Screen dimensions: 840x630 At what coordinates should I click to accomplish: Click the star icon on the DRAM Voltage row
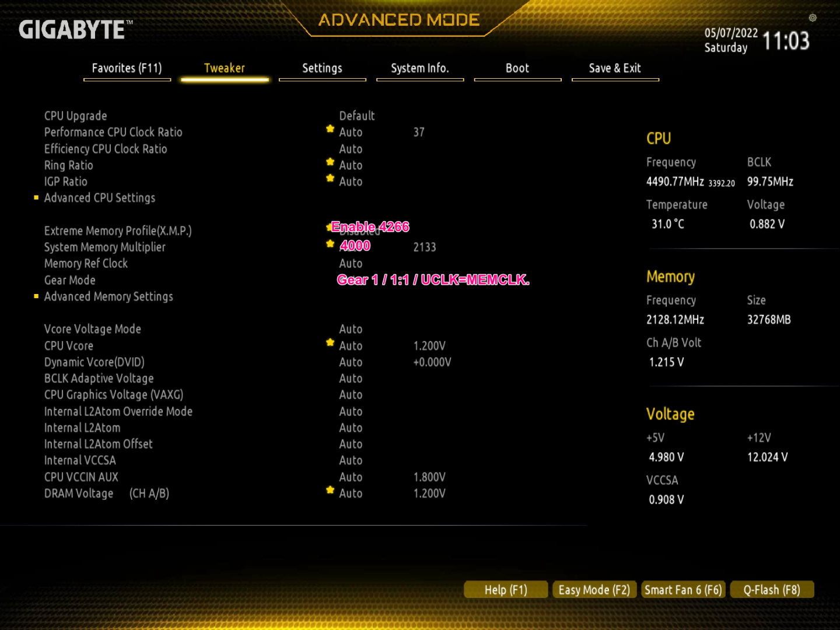330,491
